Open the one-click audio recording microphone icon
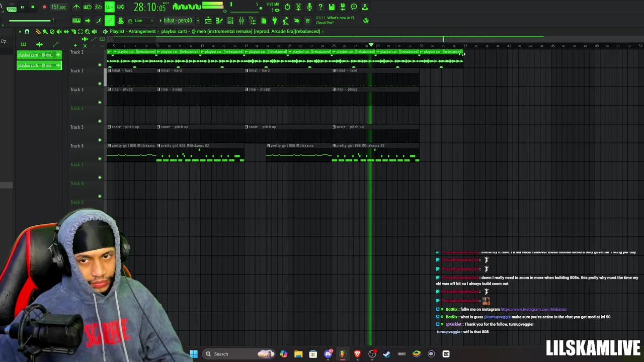Screen dimensions: 644x362 click(309, 7)
